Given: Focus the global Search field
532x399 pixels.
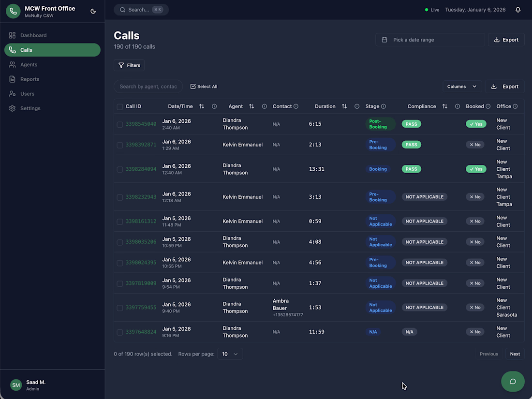Looking at the screenshot, I should (x=141, y=10).
